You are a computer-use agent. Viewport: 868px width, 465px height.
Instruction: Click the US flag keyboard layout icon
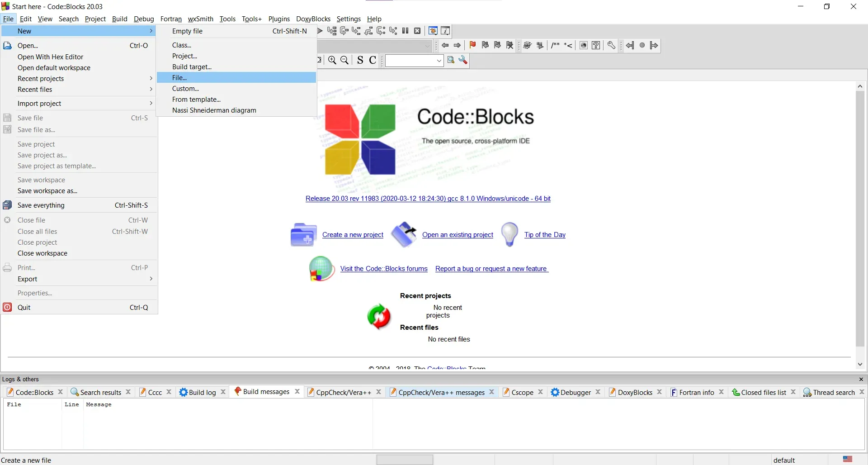848,460
